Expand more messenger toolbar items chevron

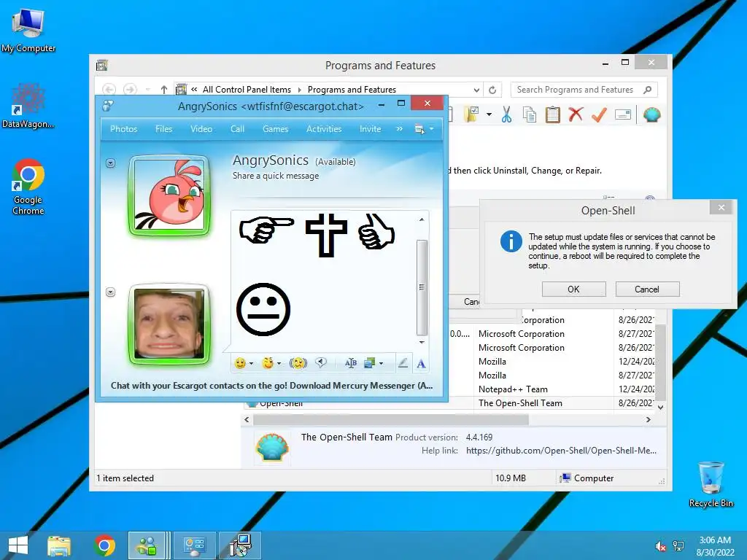tap(399, 129)
